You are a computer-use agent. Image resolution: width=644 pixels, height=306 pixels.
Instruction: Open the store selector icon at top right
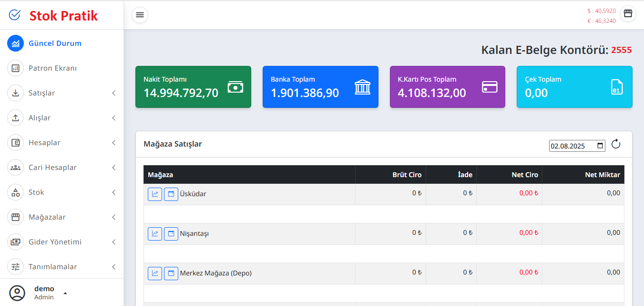(627, 14)
